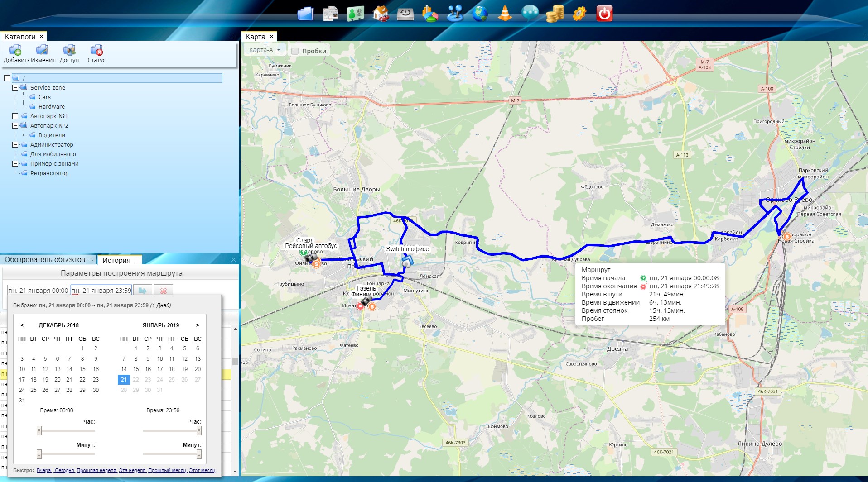The width and height of the screenshot is (868, 482).
Task: Click the Добавить catalog icon
Action: [x=15, y=53]
